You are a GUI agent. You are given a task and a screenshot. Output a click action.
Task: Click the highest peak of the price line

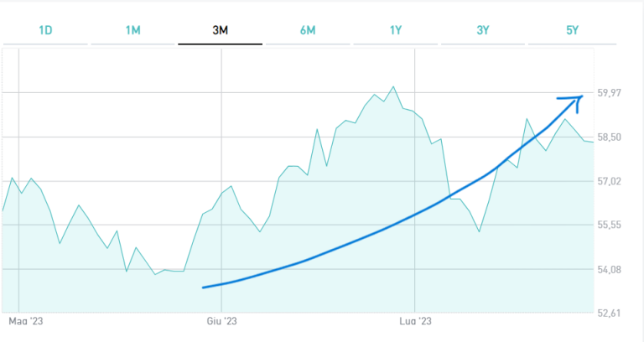click(x=393, y=86)
